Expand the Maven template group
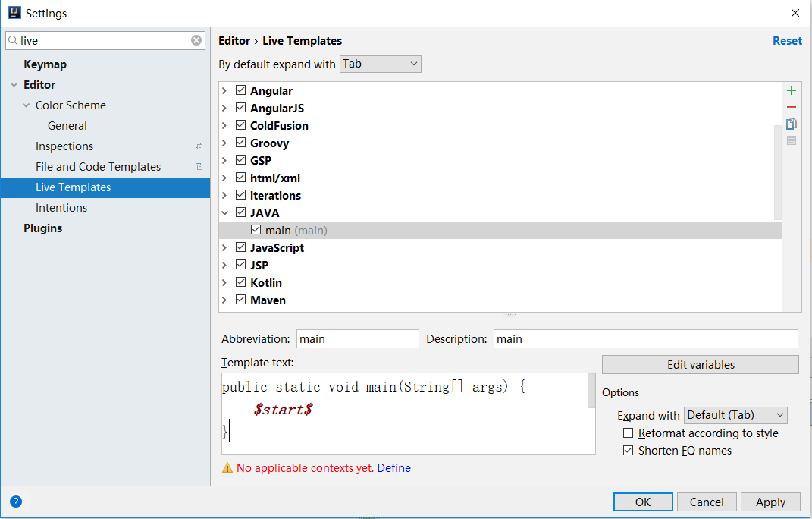The width and height of the screenshot is (812, 519). pos(224,300)
